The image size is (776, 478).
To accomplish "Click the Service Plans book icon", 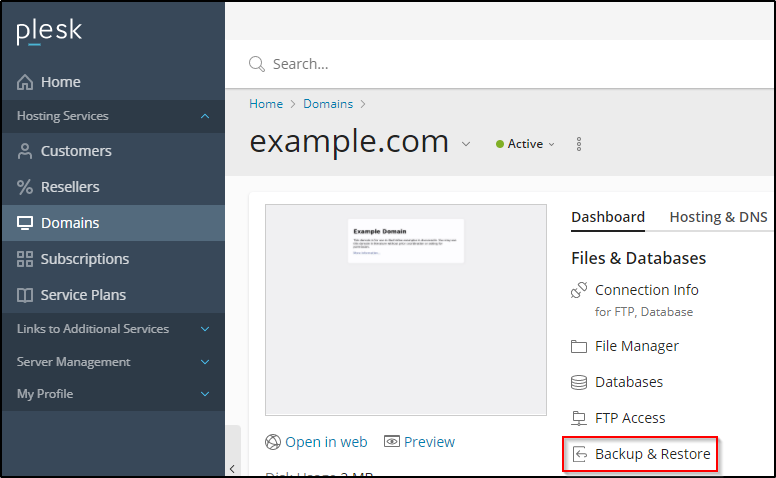I will coord(25,295).
